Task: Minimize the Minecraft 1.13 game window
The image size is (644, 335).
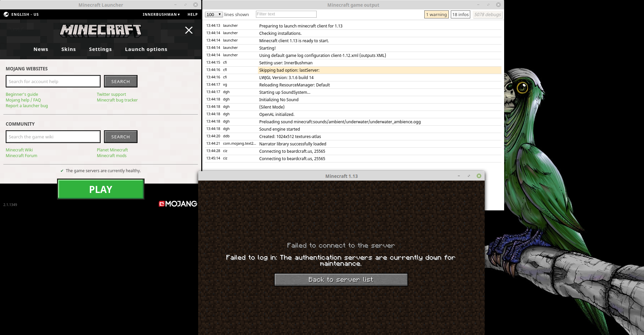Action: click(x=459, y=176)
